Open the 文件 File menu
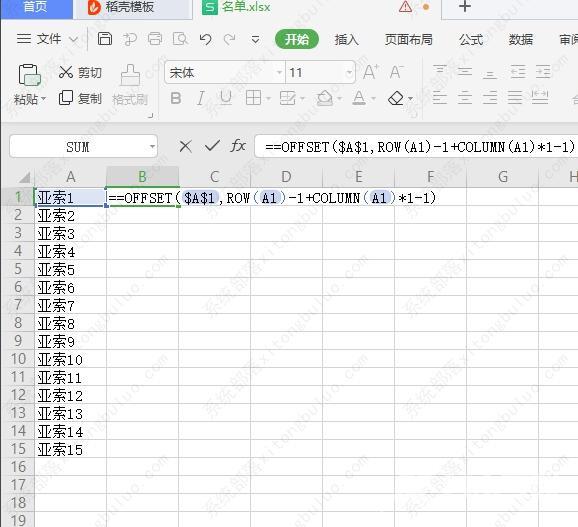The width and height of the screenshot is (578, 527). click(47, 39)
